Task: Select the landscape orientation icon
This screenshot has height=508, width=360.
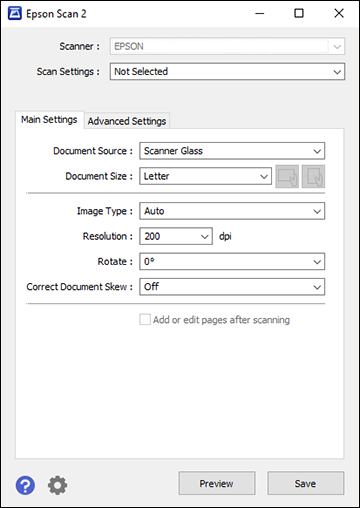Action: click(287, 176)
